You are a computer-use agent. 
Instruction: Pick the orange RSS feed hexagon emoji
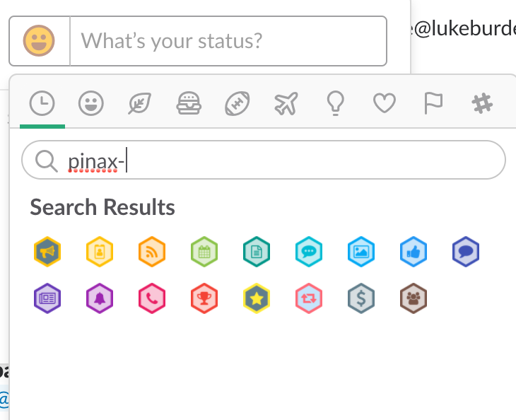pos(152,251)
